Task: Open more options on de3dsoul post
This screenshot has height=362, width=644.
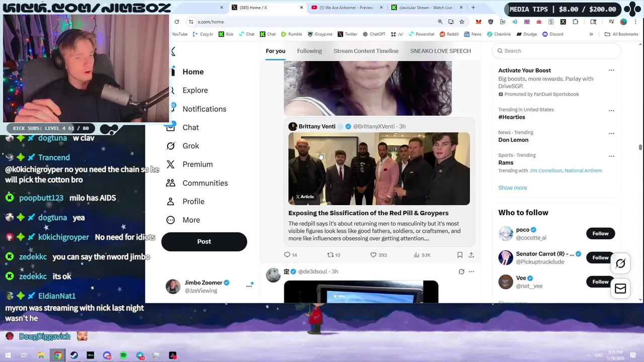Action: click(471, 271)
